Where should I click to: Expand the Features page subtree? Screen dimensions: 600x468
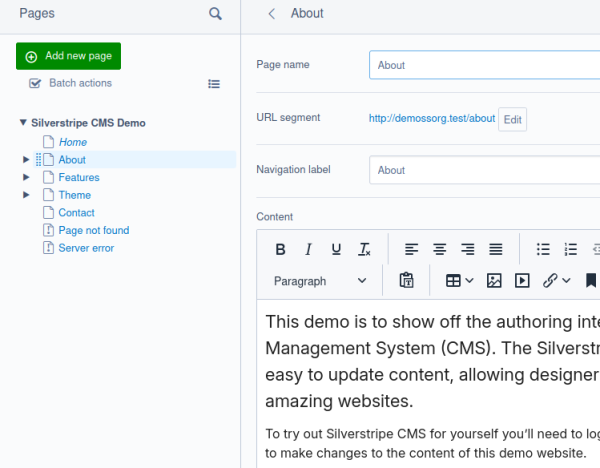(x=26, y=177)
